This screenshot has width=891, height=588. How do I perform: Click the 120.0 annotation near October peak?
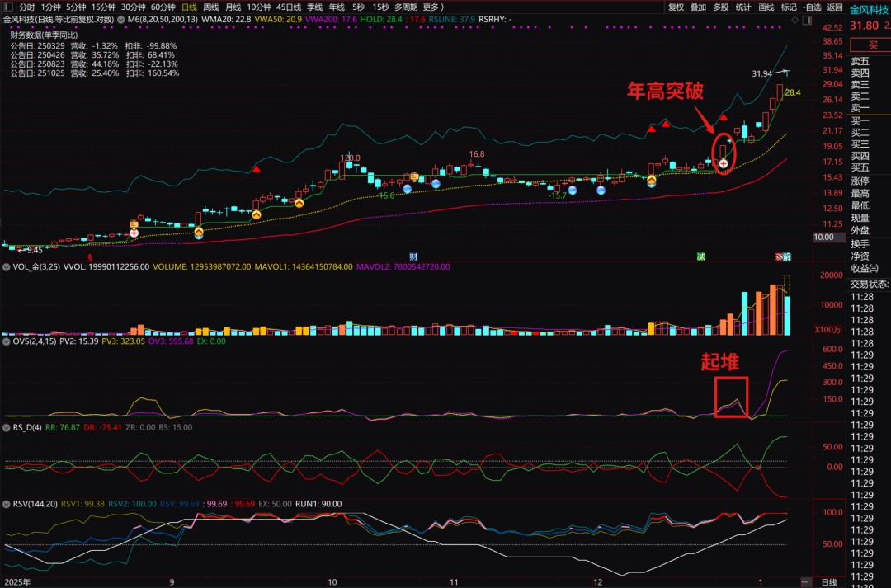click(350, 158)
